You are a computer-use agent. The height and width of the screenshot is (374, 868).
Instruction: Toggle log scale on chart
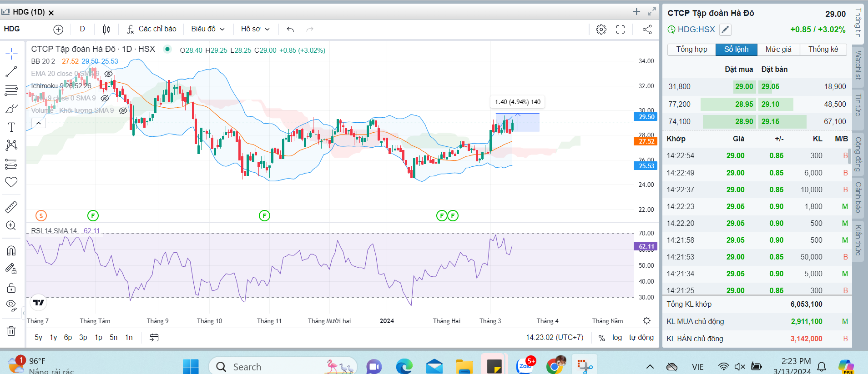point(617,338)
